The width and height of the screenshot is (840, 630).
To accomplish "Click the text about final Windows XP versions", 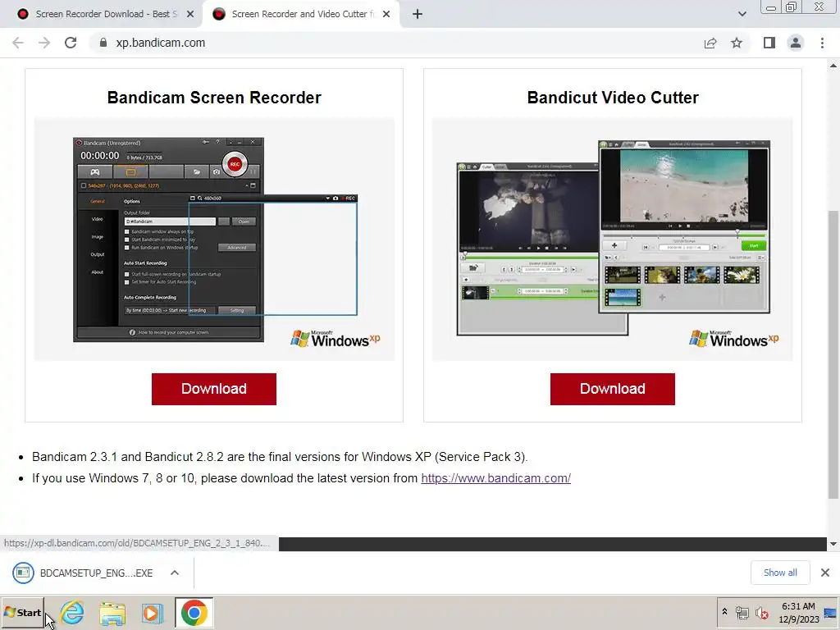I will (280, 457).
